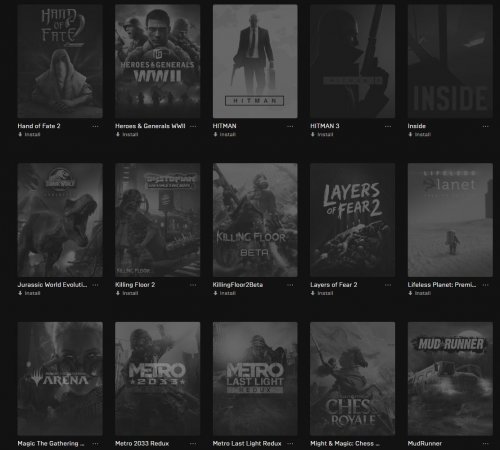Screen dimensions: 500x450
Task: Select the HITMAN 3 game cover
Action: coord(352,61)
